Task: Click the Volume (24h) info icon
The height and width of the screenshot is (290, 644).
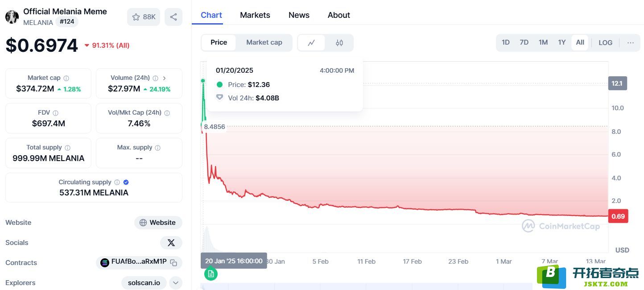Action: tap(155, 78)
